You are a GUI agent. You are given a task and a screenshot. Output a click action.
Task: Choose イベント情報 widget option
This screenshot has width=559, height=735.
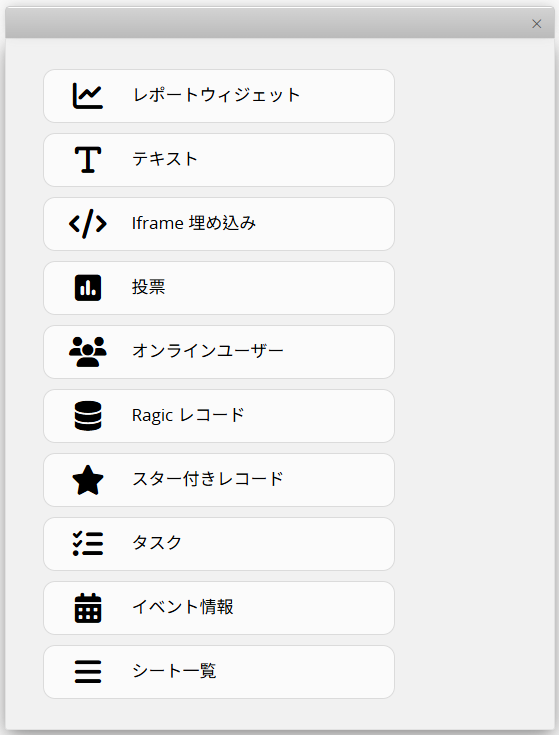[219, 608]
